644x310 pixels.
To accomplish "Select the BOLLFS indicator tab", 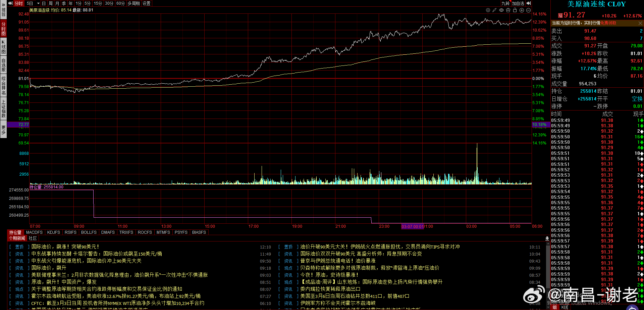I will 89,232.
